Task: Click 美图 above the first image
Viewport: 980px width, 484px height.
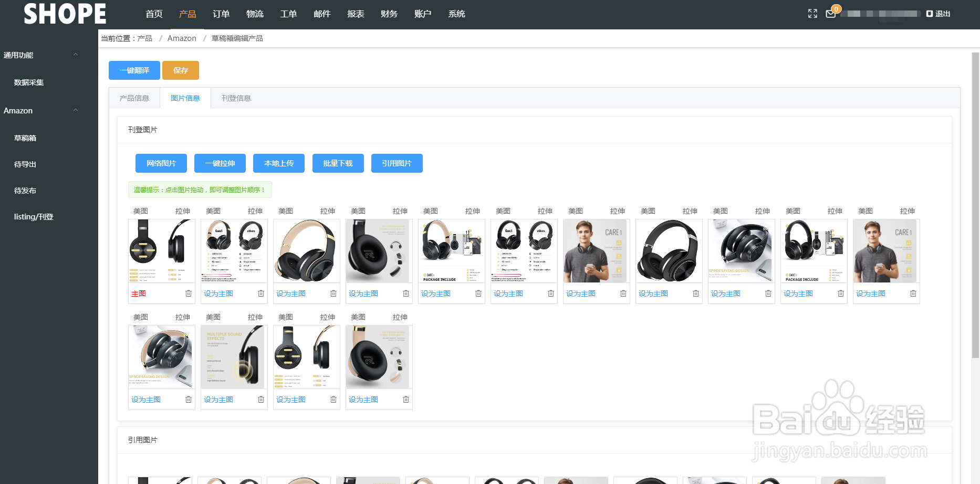Action: click(141, 211)
